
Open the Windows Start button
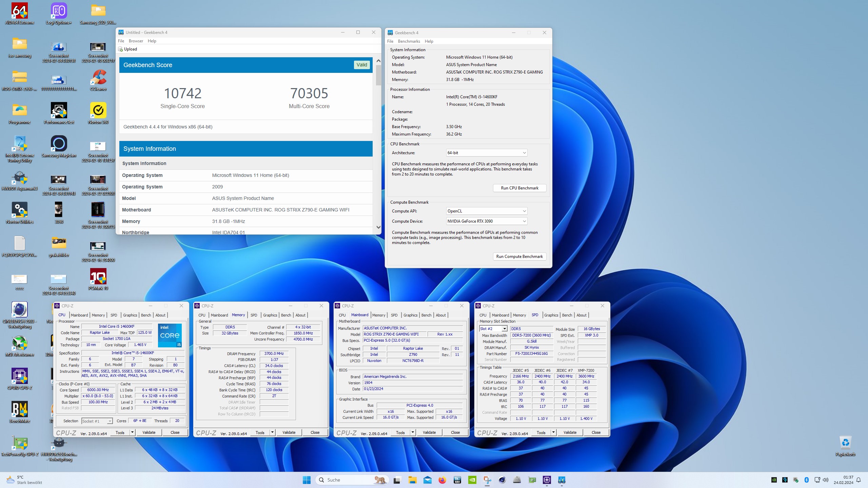307,480
